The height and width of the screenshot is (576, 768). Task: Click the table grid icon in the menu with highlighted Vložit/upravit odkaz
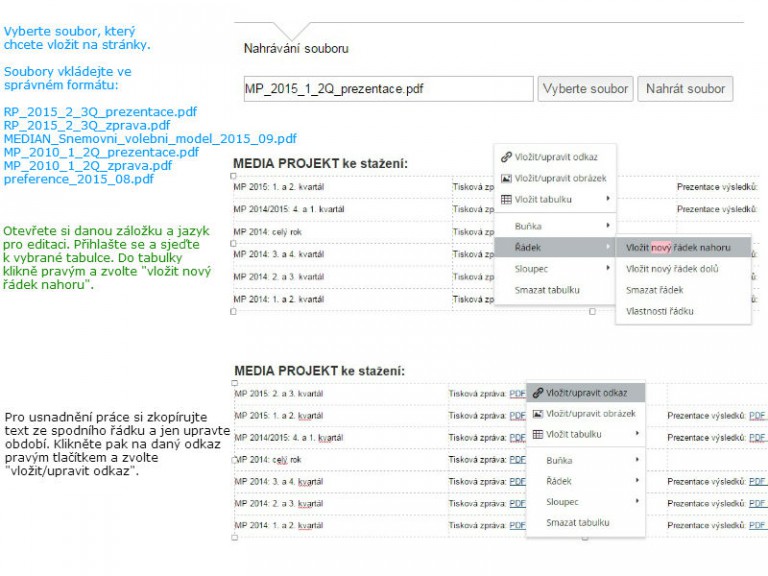tap(537, 435)
